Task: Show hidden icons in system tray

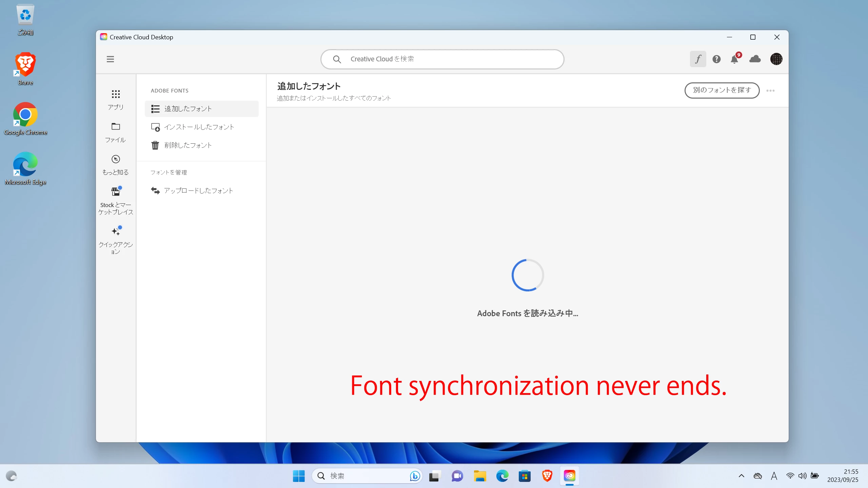Action: [x=742, y=476]
